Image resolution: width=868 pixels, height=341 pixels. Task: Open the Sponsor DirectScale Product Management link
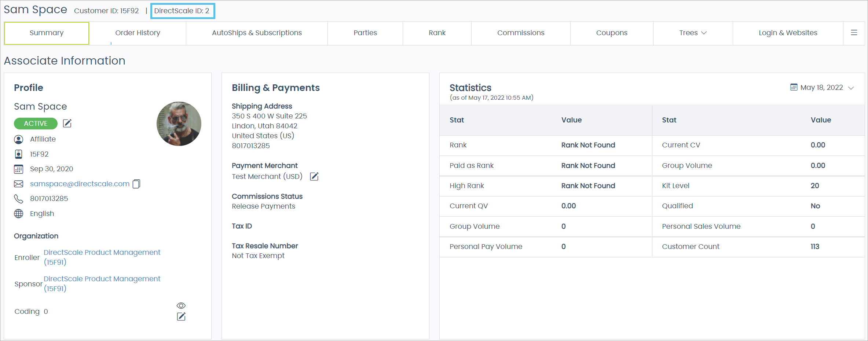pos(102,279)
